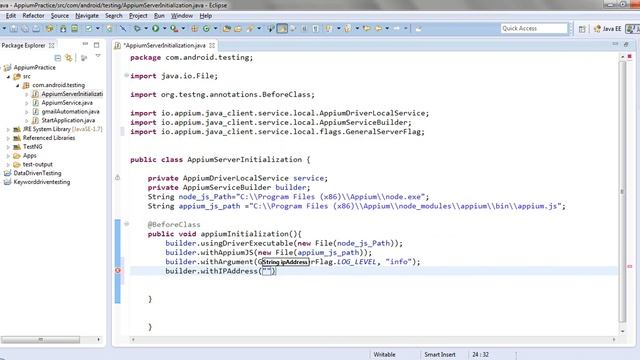Click the Package Explorer horizontal scrollbar

pos(40,339)
